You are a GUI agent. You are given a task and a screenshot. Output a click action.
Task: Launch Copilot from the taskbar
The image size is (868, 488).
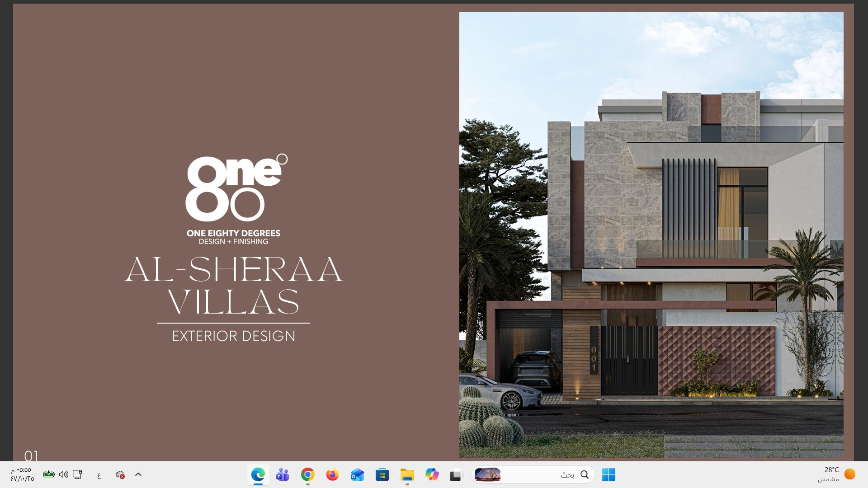point(432,474)
